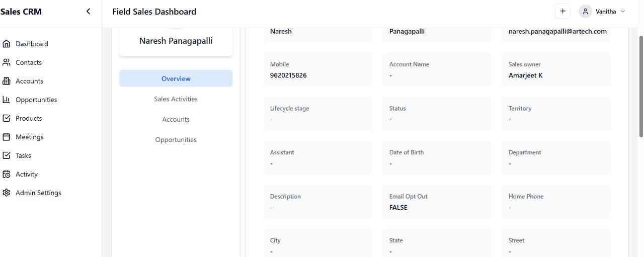Click the Dashboard home icon

click(7, 44)
